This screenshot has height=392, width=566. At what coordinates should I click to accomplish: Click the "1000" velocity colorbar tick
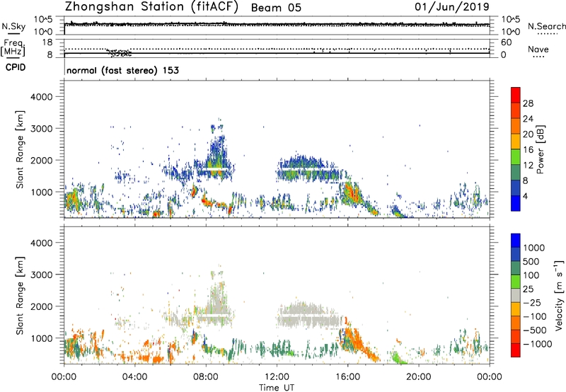click(534, 248)
